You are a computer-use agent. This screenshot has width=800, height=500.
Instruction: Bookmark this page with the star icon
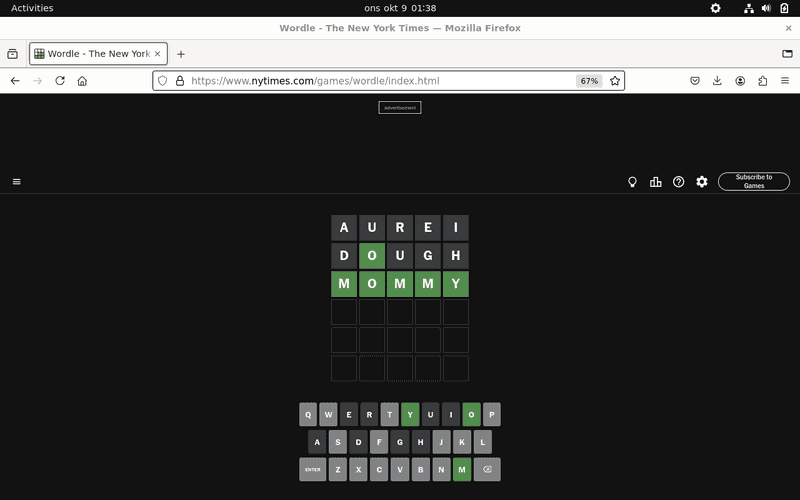pyautogui.click(x=615, y=81)
